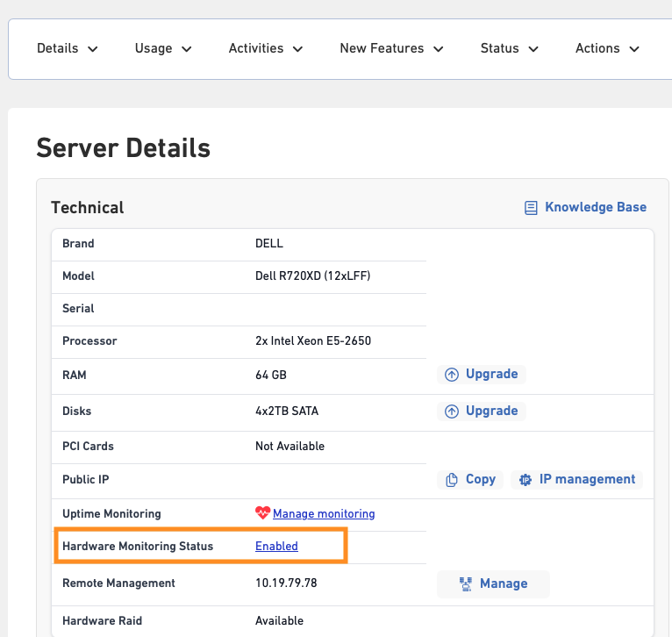Select the PCI Cards value Not Available

tap(290, 447)
